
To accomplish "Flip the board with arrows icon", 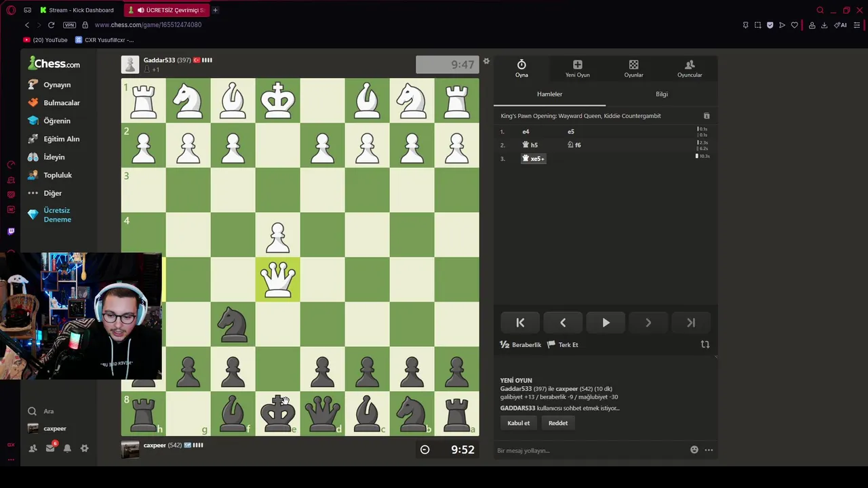I will tap(705, 344).
